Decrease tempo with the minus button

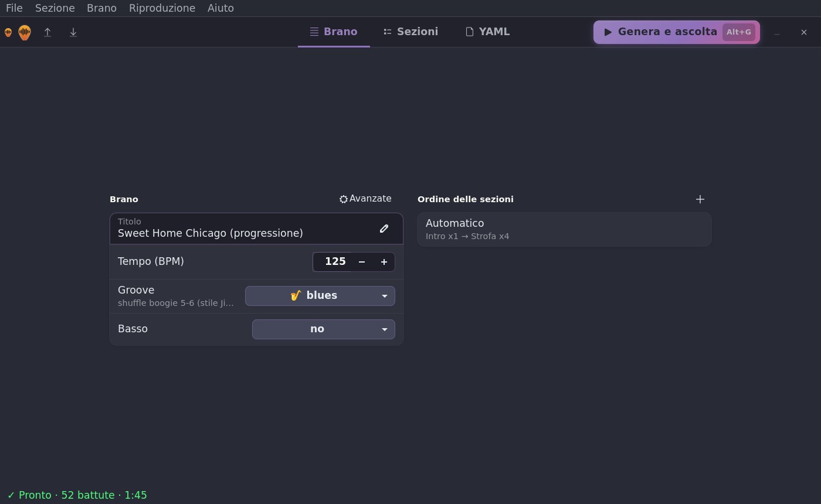[362, 262]
